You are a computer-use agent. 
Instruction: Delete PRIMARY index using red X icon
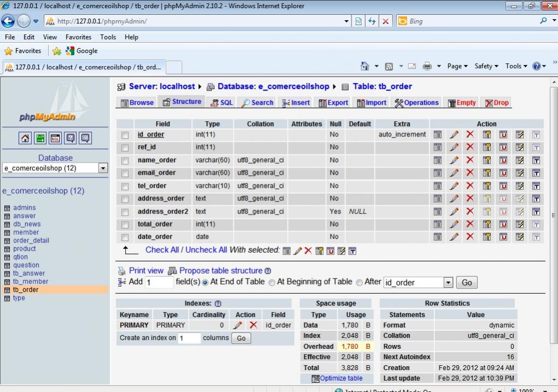(253, 325)
